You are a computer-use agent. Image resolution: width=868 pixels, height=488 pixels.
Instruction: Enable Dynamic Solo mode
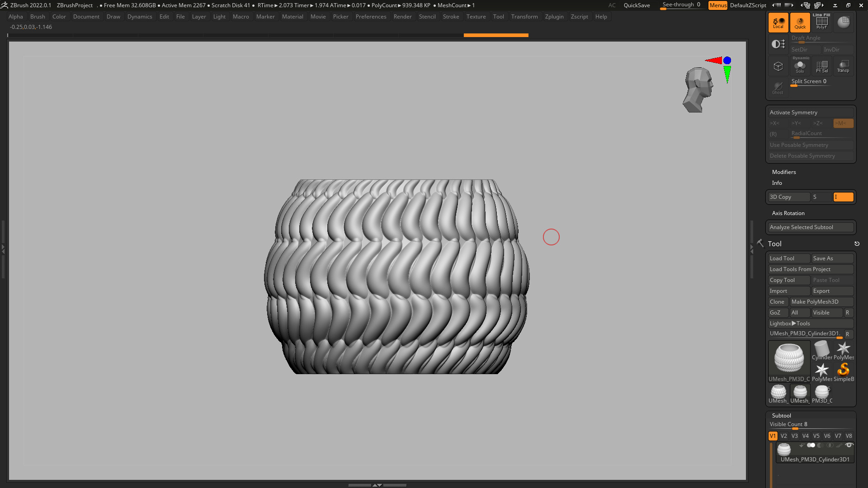coord(800,66)
